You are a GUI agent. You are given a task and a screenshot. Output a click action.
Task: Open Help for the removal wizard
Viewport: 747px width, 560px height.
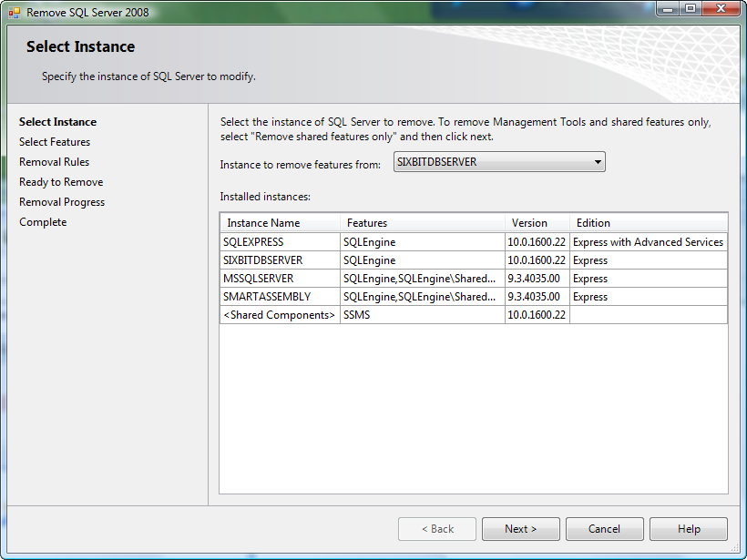pos(688,528)
